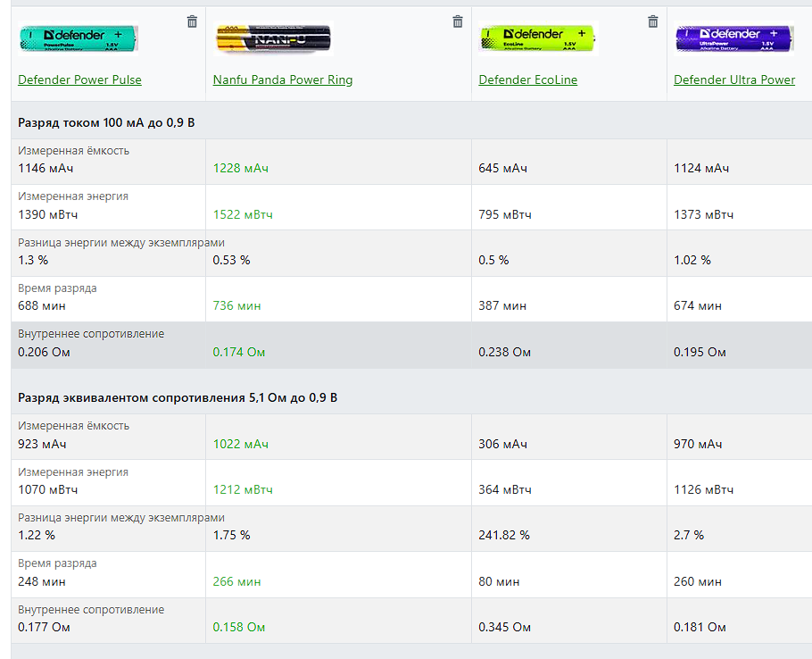Click Defender Ultra Power battery image
Image resolution: width=812 pixels, height=659 pixels.
(734, 38)
